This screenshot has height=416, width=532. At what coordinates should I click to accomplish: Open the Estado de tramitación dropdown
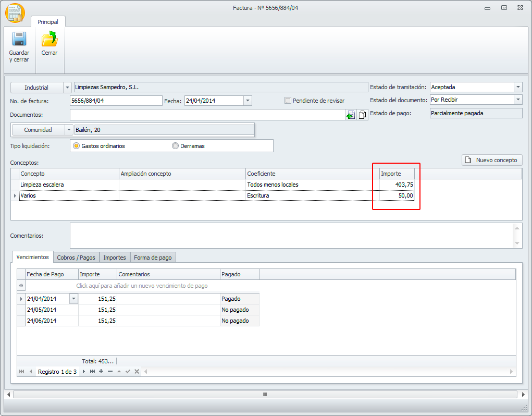point(517,88)
